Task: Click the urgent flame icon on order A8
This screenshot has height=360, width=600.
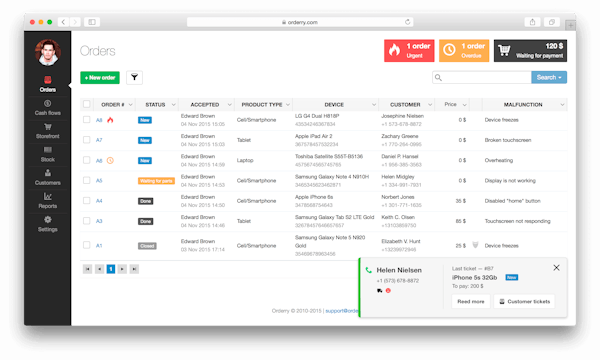Action: [x=110, y=120]
